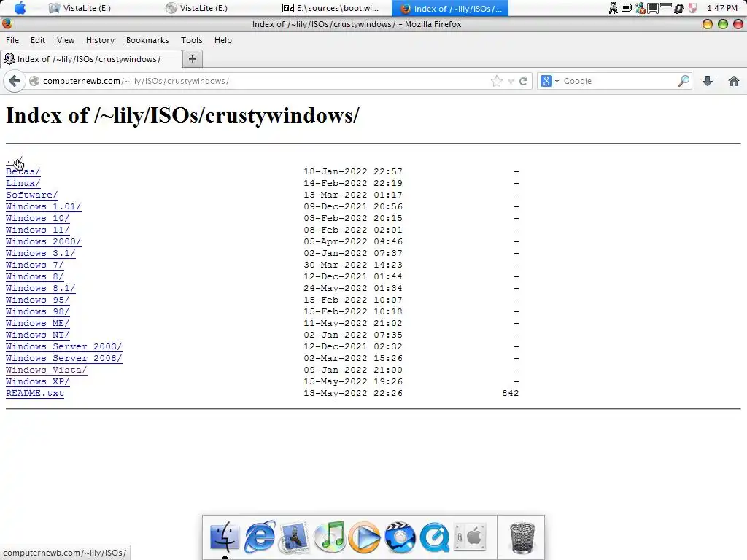Open Finder from the dock
Viewport: 747px width, 560px height.
coord(225,537)
